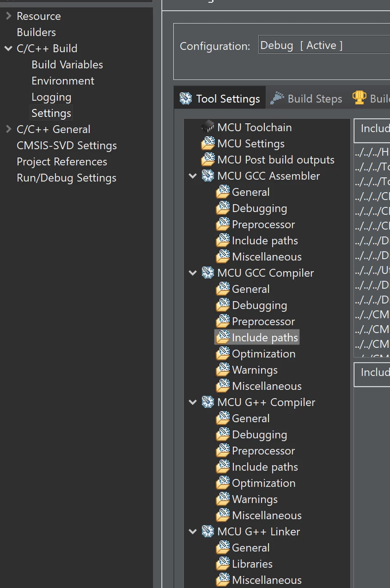This screenshot has height=588, width=390.
Task: Click Include paths icon under GCC Assembler
Action: [x=223, y=240]
